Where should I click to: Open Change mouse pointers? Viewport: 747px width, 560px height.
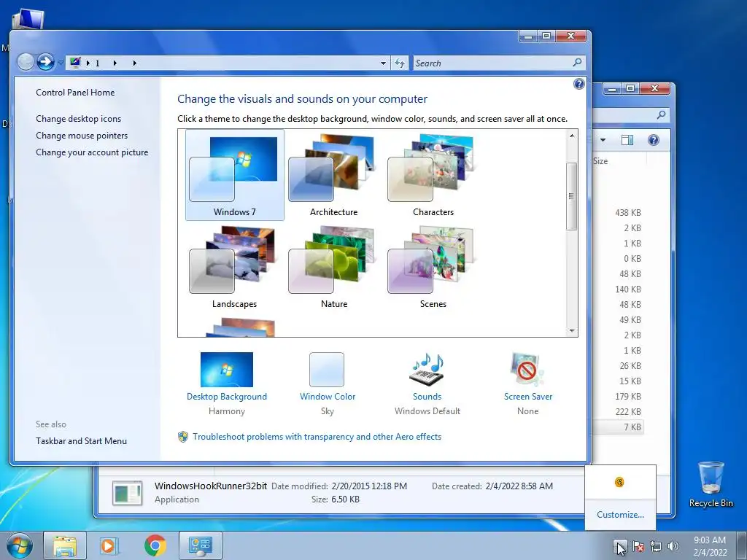pos(82,135)
